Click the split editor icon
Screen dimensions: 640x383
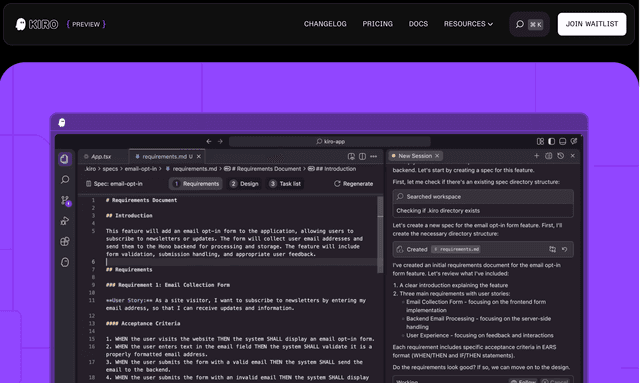pos(362,156)
